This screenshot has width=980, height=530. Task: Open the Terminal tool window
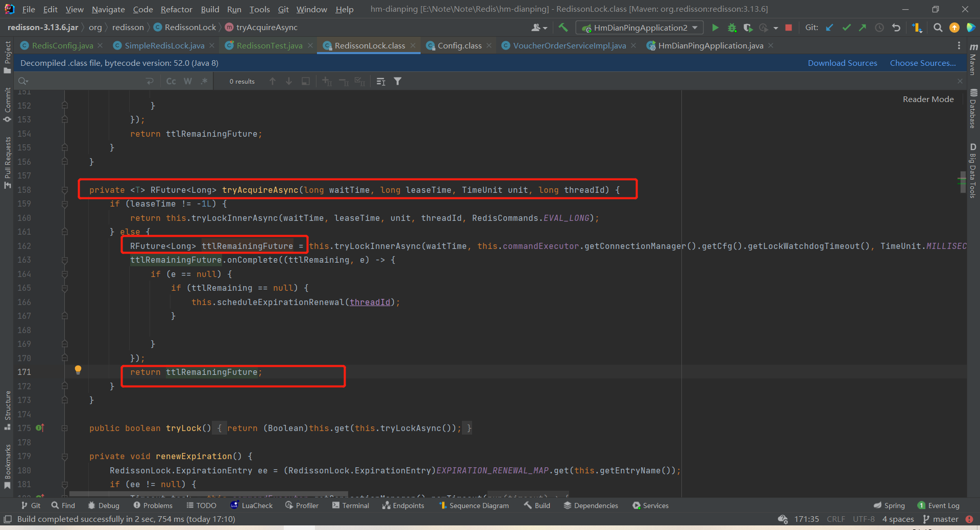coord(350,506)
